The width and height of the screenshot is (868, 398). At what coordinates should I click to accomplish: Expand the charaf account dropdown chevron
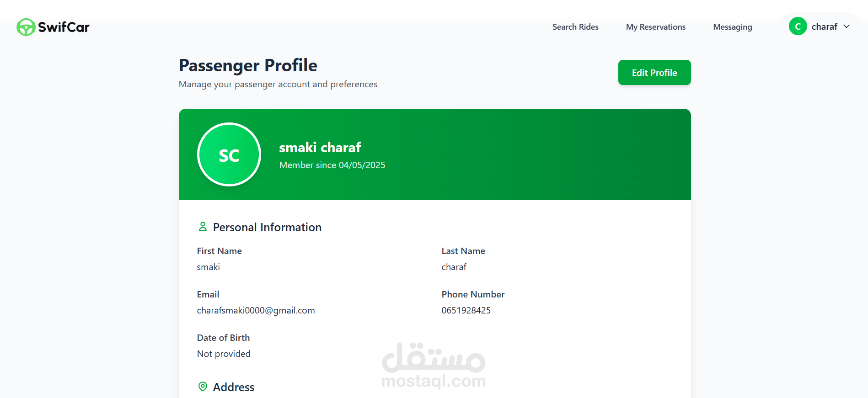coord(847,27)
